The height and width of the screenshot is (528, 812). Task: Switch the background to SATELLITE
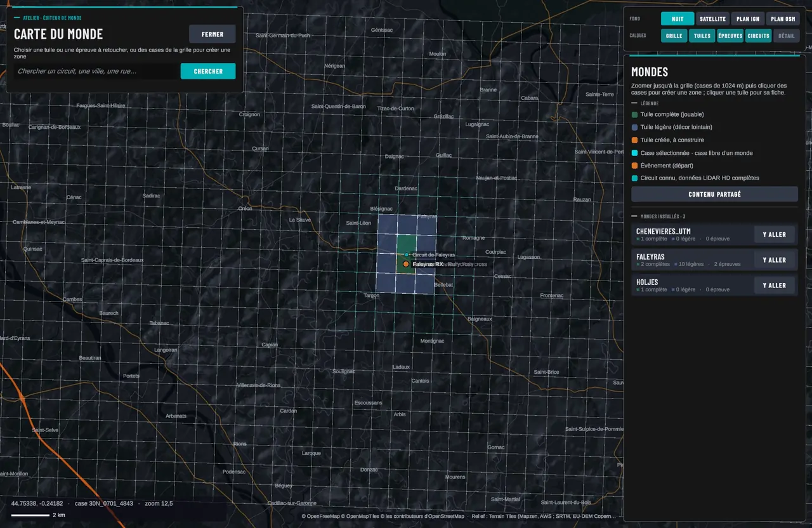pyautogui.click(x=712, y=19)
